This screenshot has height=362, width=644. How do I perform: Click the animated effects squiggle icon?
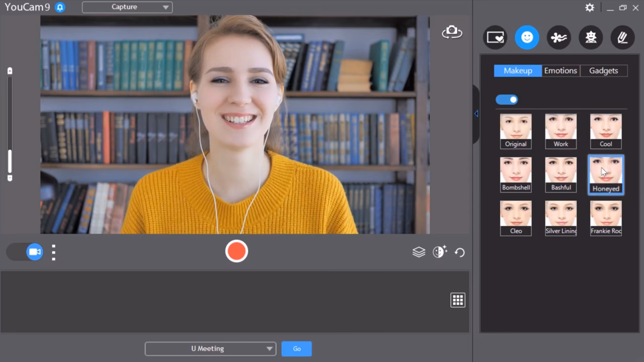(559, 37)
